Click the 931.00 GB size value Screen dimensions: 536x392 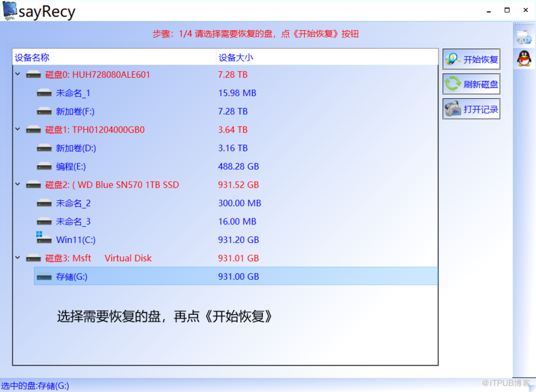239,276
